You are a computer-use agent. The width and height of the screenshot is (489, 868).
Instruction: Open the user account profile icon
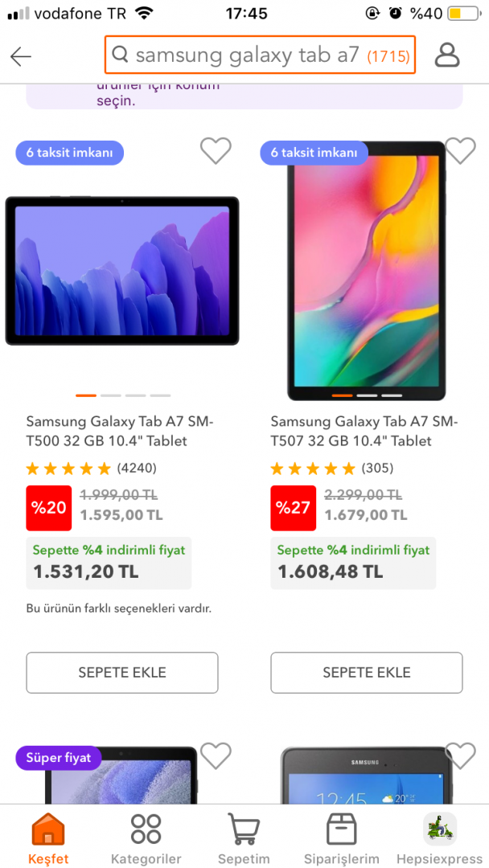[x=446, y=55]
